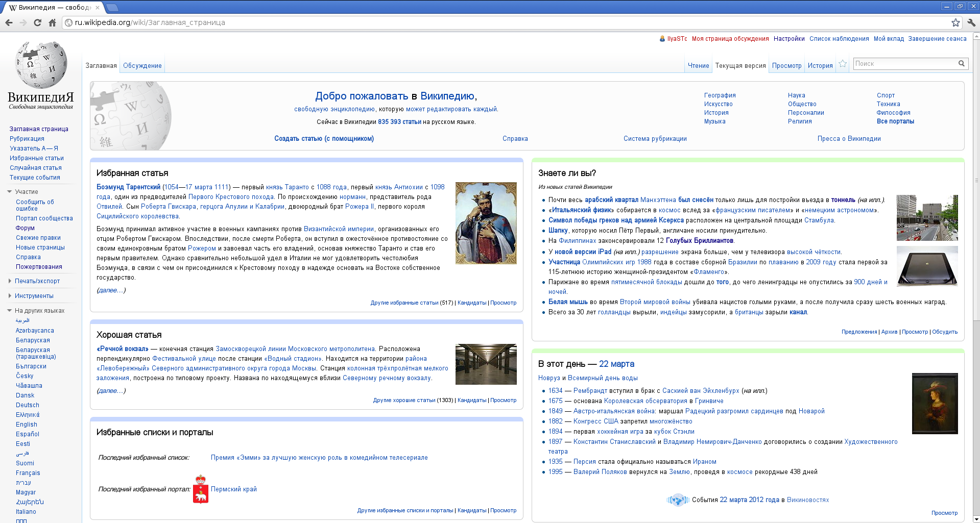Screen dimensions: 980x523
Task: Open the Rembrandt Saskia painting thumbnail
Action: pyautogui.click(x=935, y=404)
